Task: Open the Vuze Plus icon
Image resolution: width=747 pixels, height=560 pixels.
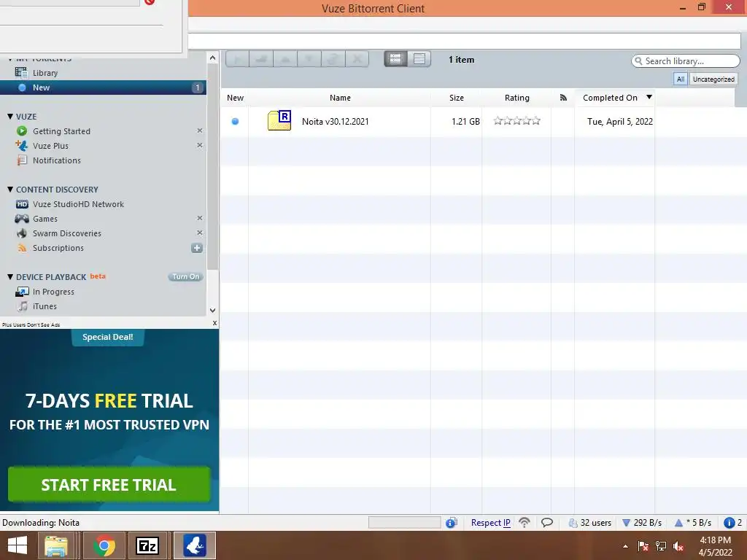Action: [x=21, y=146]
